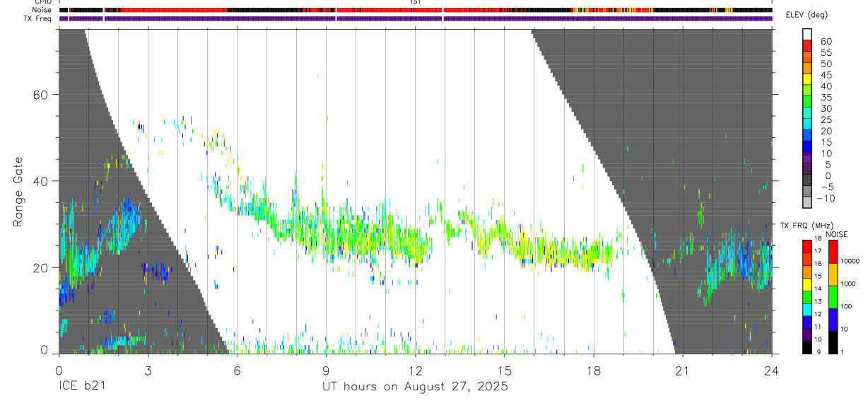Click y-axis tick label '20'
This screenshot has height=401, width=868.
point(42,267)
